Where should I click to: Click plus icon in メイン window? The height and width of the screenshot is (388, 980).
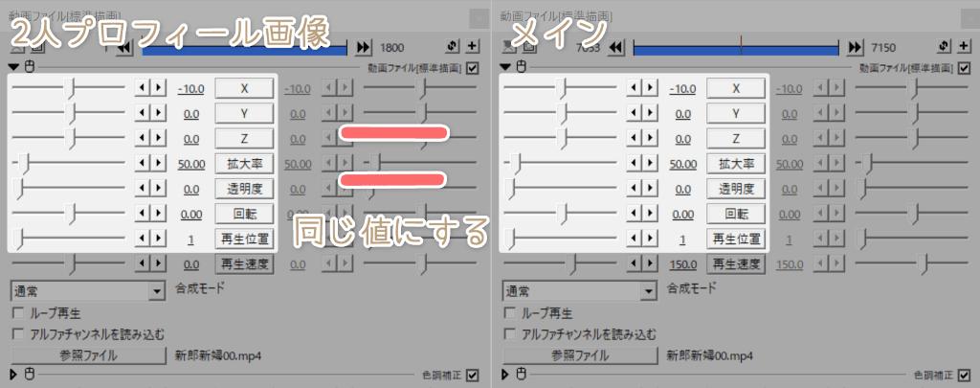[x=963, y=47]
